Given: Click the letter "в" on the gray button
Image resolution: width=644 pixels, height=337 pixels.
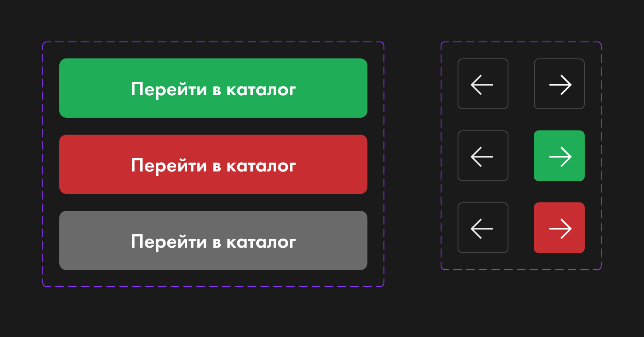Looking at the screenshot, I should (x=217, y=243).
